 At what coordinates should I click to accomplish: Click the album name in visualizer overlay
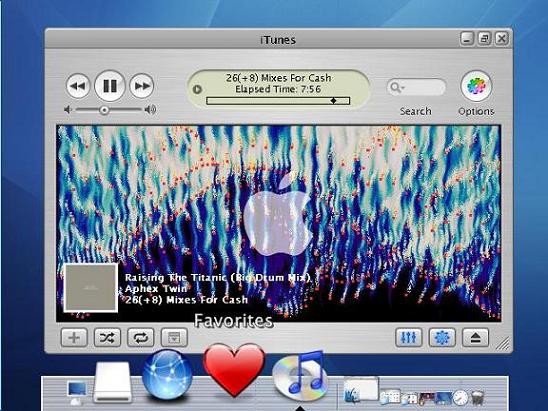(186, 300)
